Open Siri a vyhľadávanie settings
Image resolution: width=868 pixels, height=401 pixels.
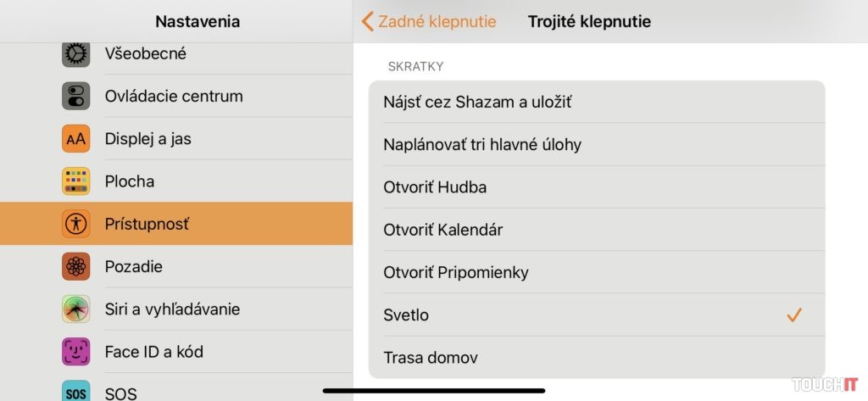[172, 309]
